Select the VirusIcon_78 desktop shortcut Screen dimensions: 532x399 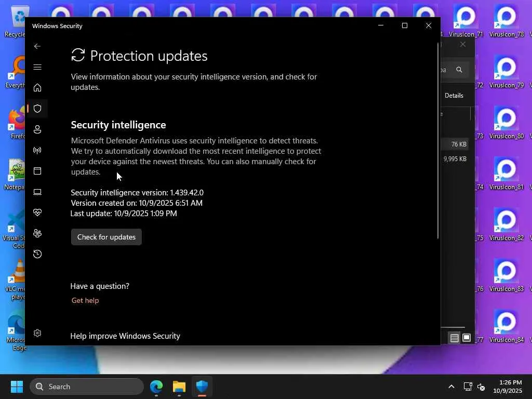click(x=506, y=21)
